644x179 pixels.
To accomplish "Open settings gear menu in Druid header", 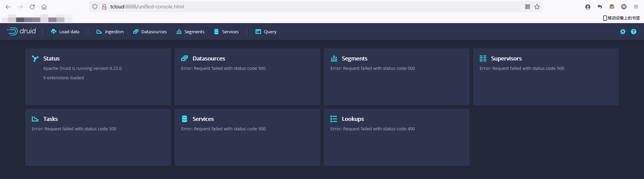I will [x=623, y=32].
